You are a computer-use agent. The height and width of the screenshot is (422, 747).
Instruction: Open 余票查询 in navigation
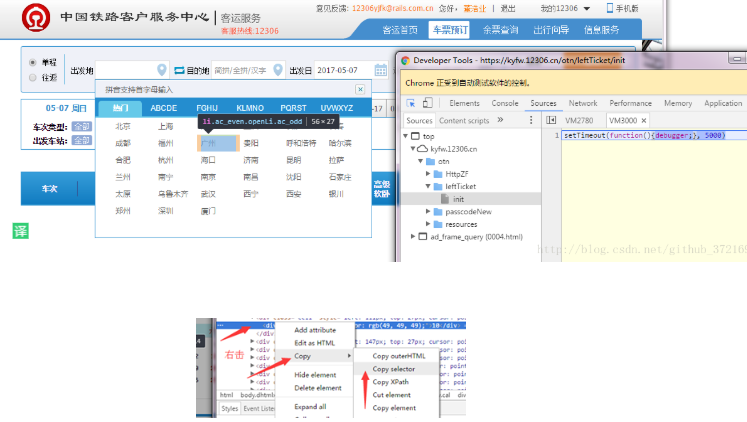pos(500,30)
